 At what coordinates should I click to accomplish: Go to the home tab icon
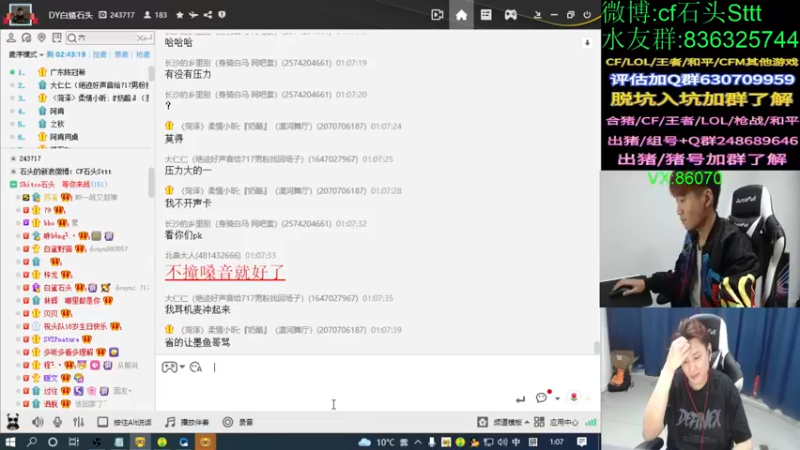461,15
